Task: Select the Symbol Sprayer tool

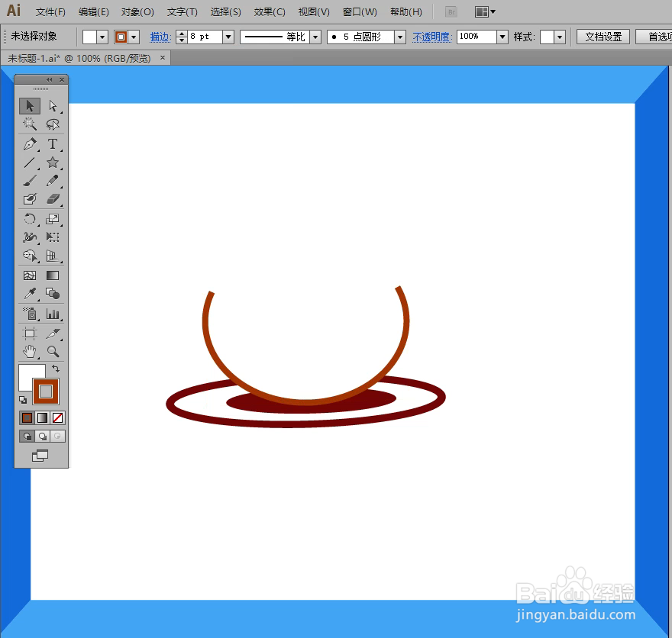Action: click(x=30, y=314)
